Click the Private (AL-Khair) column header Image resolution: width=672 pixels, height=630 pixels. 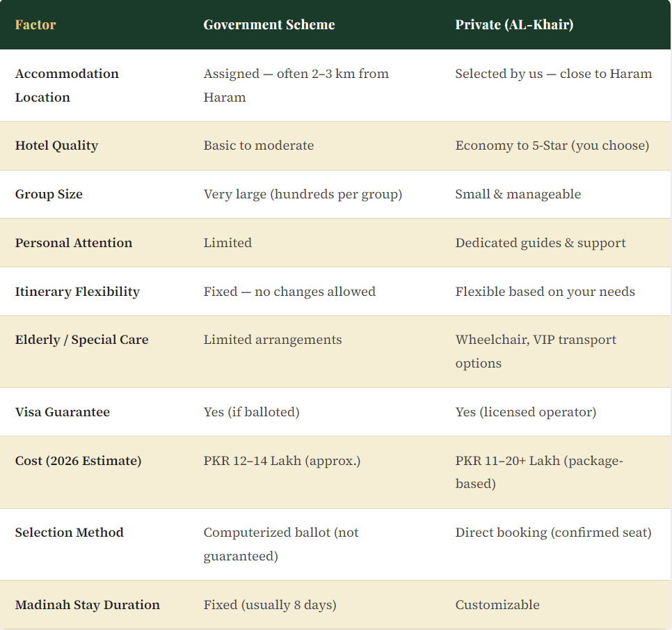(514, 25)
